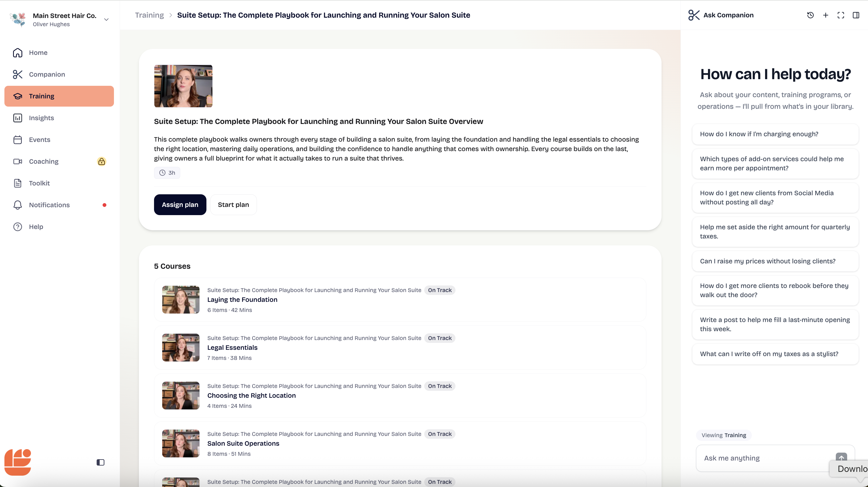
Task: Open the Choosing the Right Location thumbnail
Action: pos(181,396)
